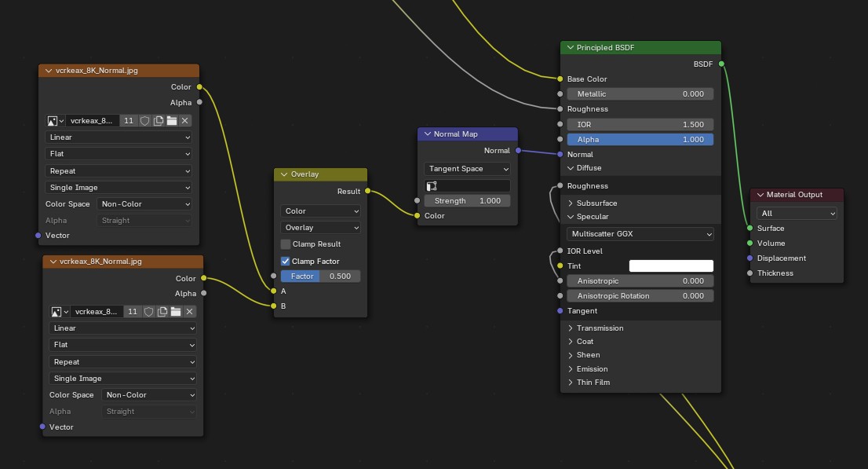Open Tangent Space dropdown in Normal Map node
This screenshot has width=868, height=469.
467,169
